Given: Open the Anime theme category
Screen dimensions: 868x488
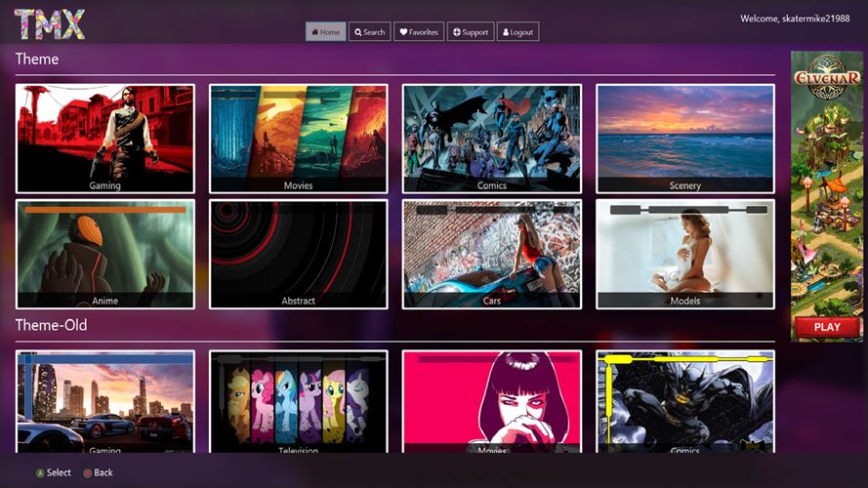Looking at the screenshot, I should [105, 254].
